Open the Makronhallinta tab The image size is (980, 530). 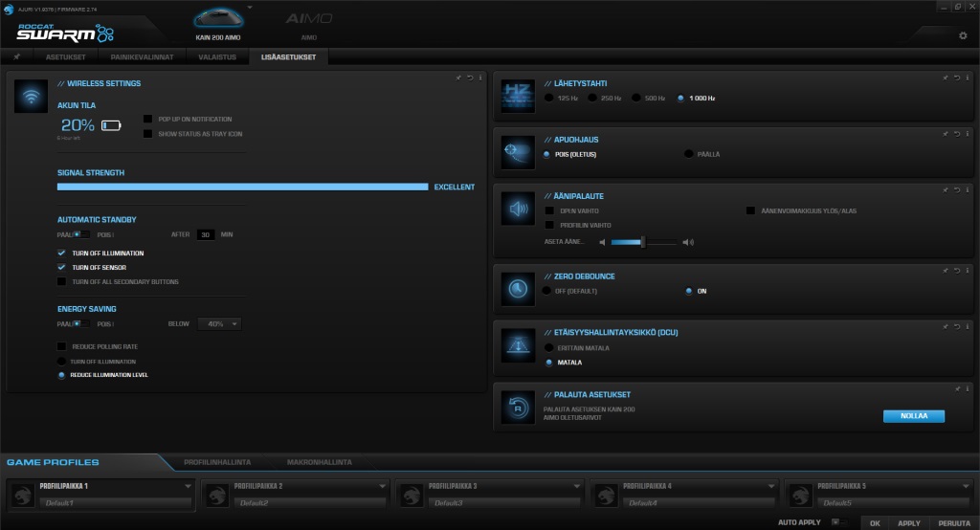pyautogui.click(x=321, y=462)
